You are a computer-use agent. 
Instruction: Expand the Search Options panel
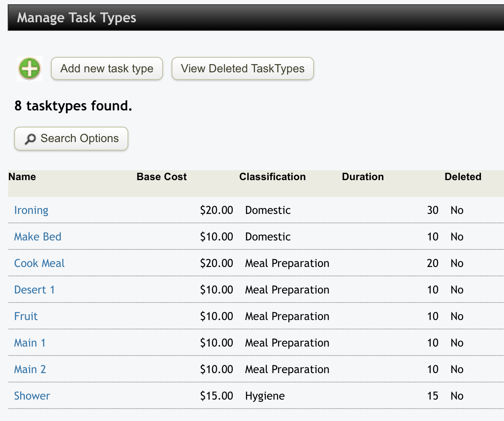pos(71,139)
